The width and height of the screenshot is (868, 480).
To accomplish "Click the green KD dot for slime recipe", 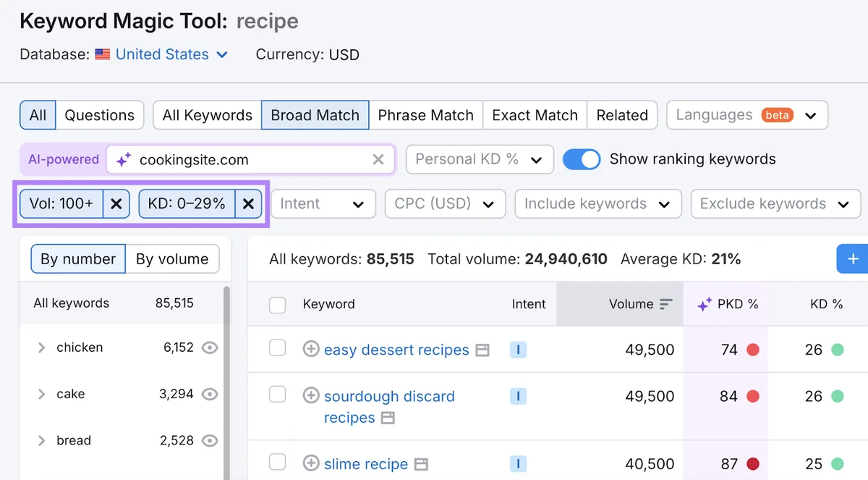I will 837,464.
